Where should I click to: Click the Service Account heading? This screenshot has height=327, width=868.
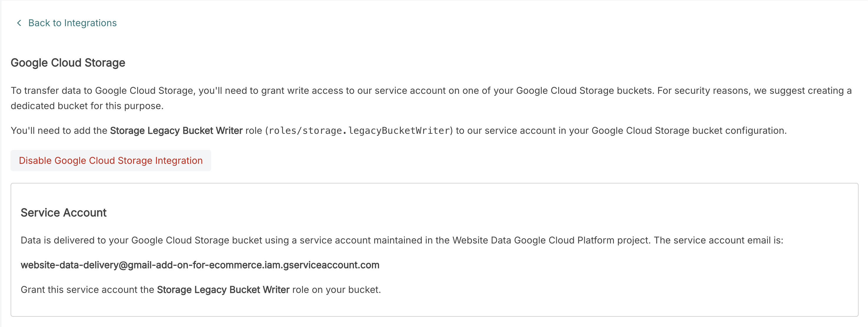point(63,213)
